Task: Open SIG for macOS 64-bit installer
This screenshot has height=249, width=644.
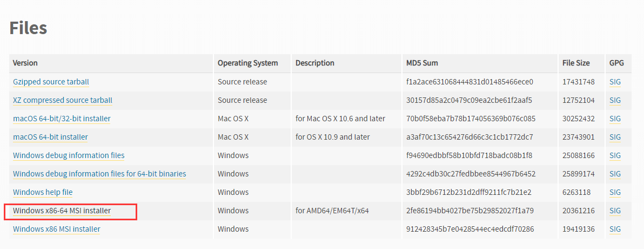Action: tap(615, 136)
